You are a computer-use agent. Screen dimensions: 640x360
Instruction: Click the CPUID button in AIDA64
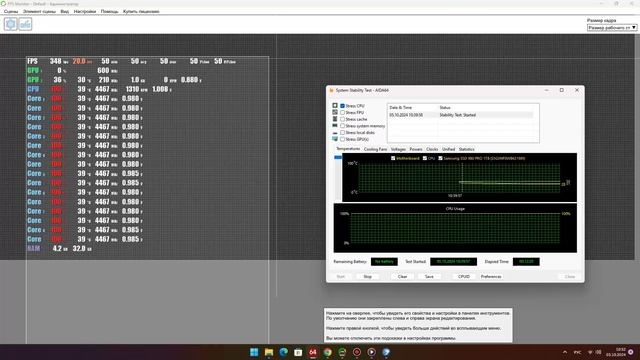tap(464, 277)
